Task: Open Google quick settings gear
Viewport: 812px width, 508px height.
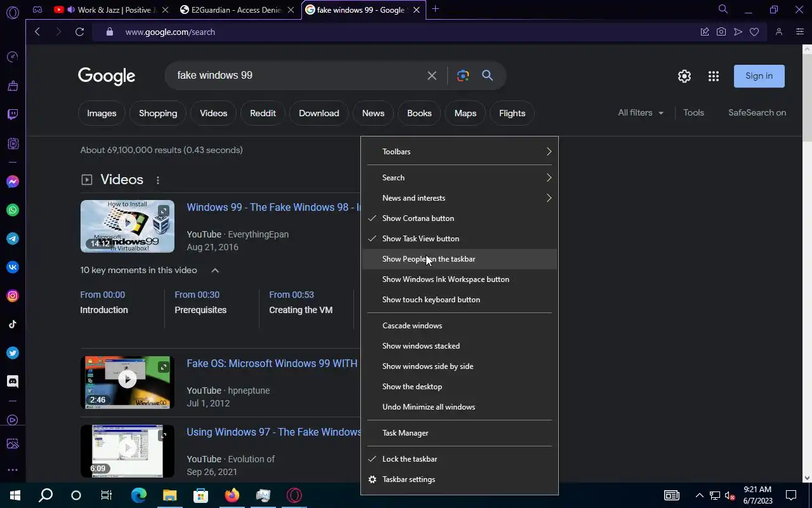Action: (684, 76)
